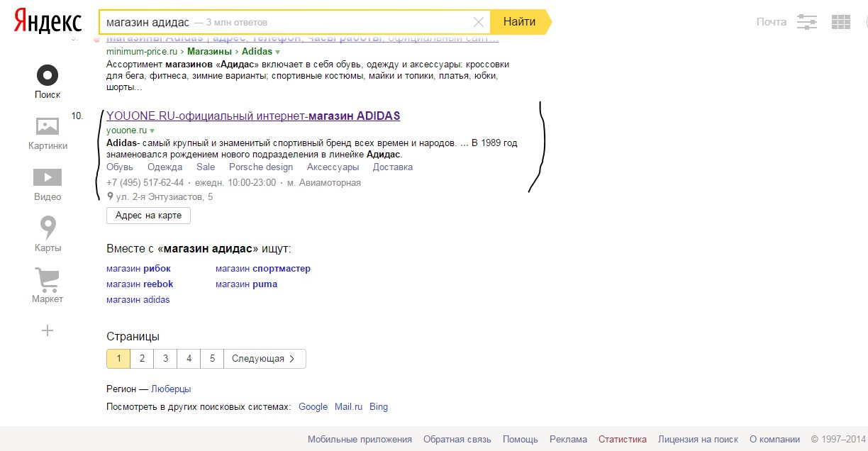View results in Mail.ru
Screen dimensions: 868x451
(x=348, y=407)
